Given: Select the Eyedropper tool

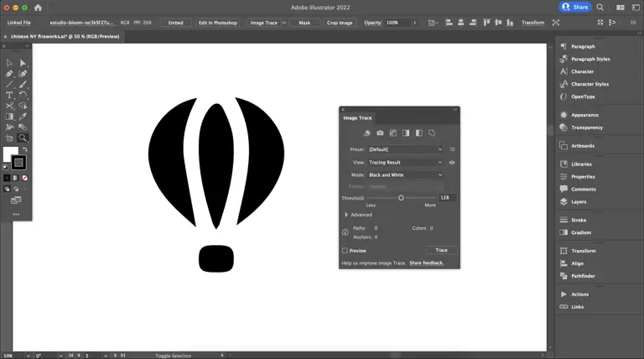Looking at the screenshot, I should click(x=23, y=117).
